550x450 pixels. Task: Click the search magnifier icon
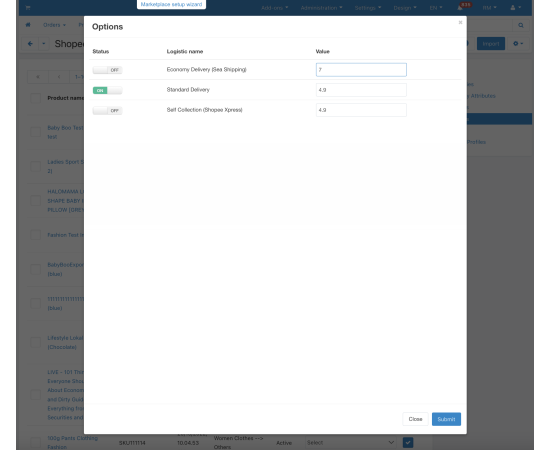click(x=521, y=25)
